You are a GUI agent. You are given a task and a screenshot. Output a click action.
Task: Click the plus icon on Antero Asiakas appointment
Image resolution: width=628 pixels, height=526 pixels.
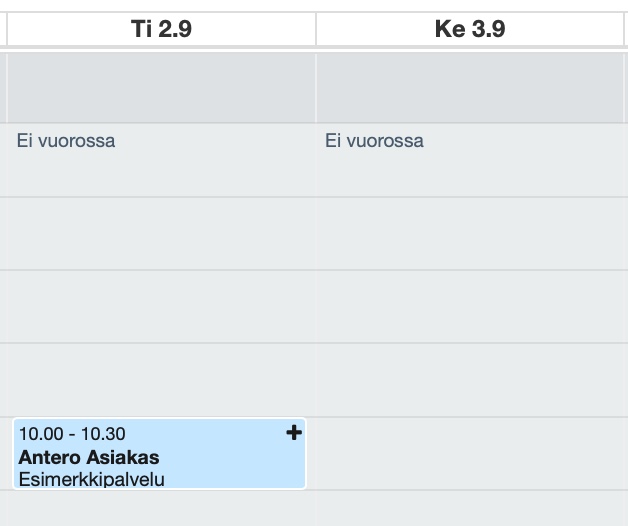click(294, 433)
